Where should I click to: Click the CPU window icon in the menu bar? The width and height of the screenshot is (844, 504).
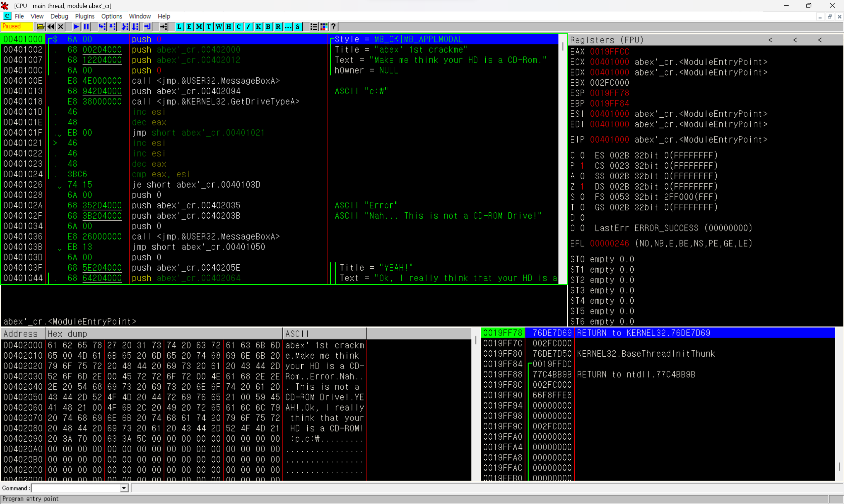[x=7, y=16]
